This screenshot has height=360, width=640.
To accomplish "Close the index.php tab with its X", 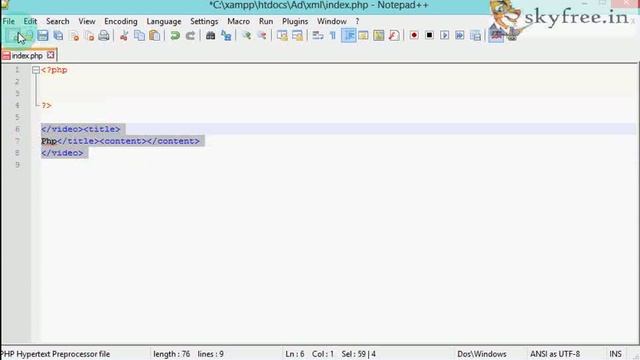I will coord(50,55).
